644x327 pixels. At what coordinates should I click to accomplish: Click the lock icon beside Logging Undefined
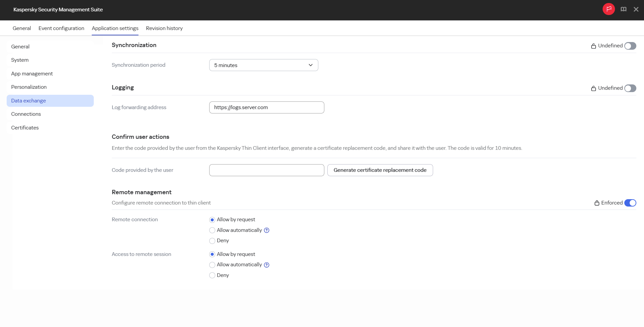coord(593,88)
